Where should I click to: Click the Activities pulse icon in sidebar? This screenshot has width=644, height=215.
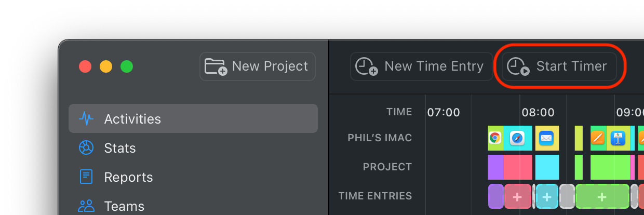point(86,119)
